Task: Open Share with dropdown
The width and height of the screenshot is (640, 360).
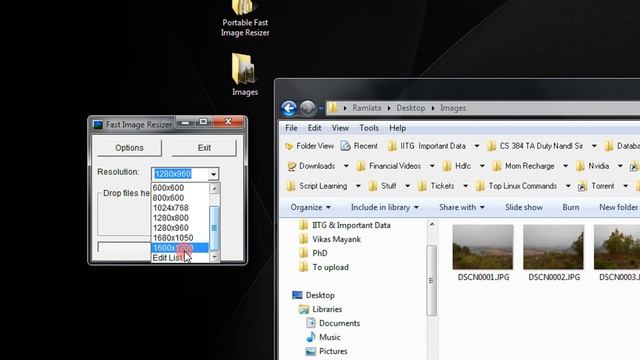Action: tap(462, 207)
